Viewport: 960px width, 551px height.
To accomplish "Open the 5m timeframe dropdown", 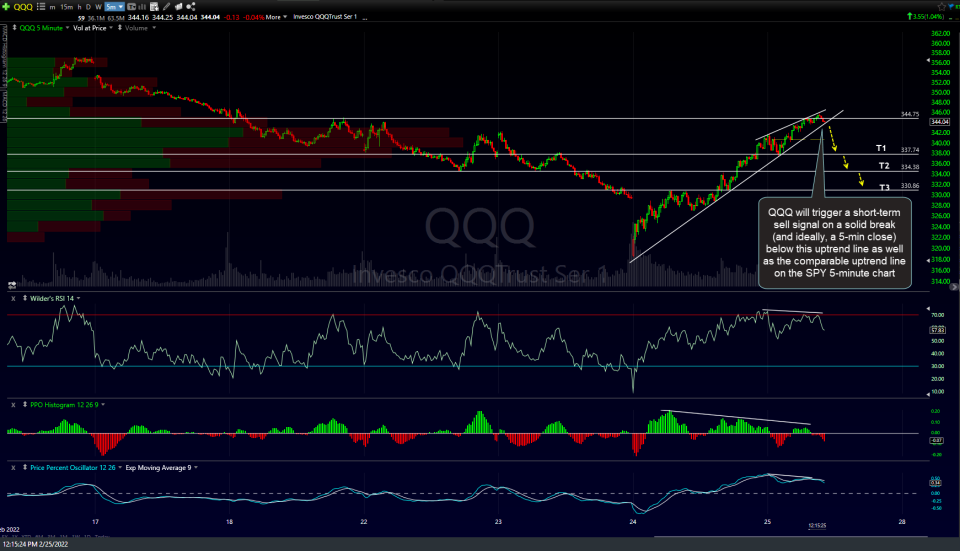I will pyautogui.click(x=114, y=7).
